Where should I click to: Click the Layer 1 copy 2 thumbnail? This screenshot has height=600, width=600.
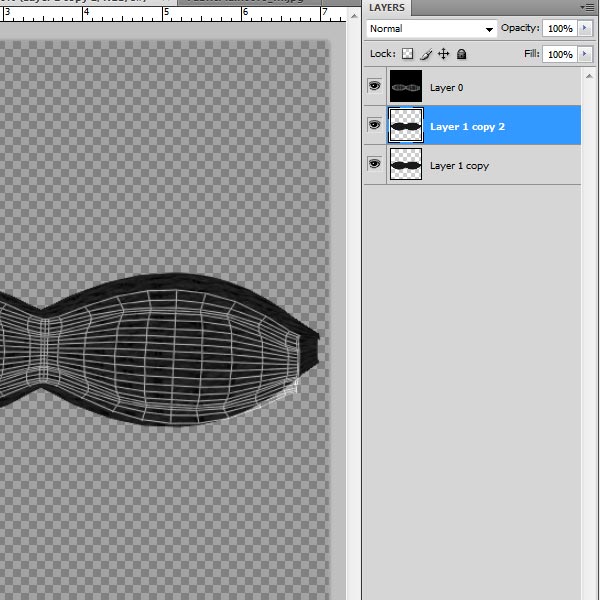point(406,125)
